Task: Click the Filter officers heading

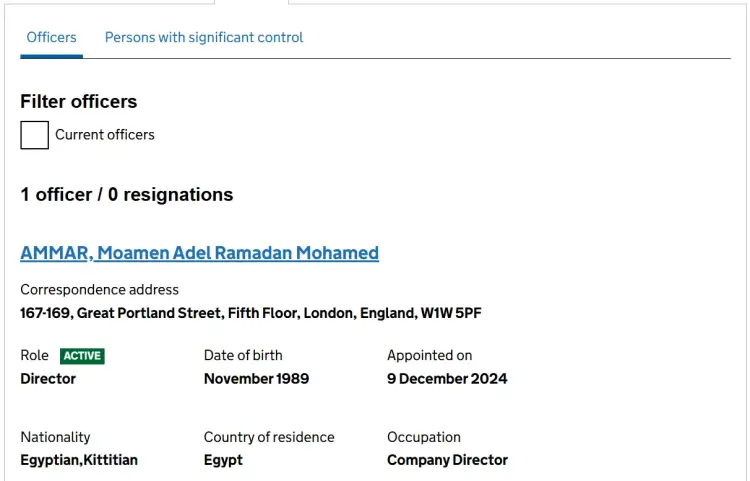Action: 78,101
